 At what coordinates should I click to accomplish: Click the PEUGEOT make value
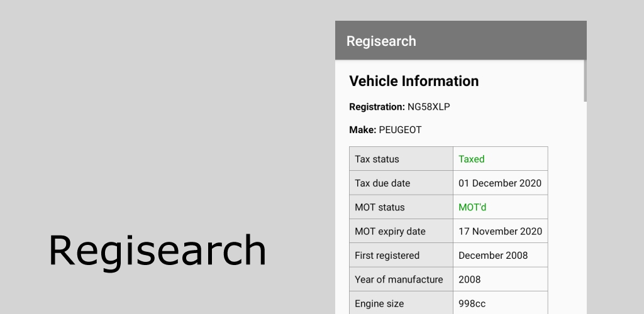(400, 130)
